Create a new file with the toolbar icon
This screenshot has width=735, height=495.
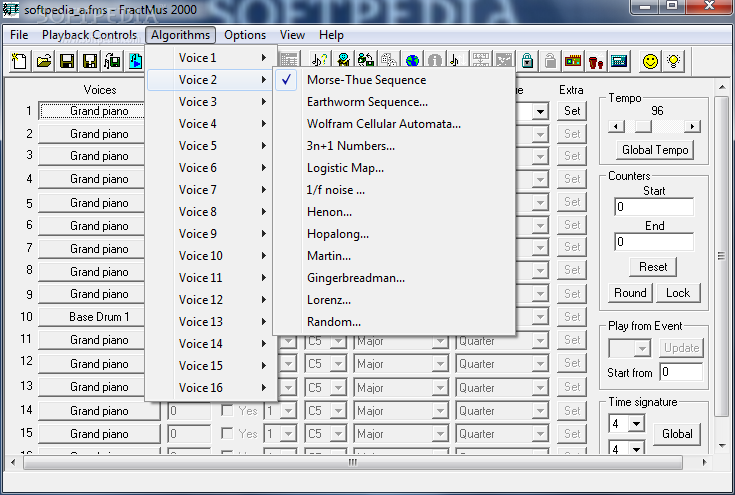pos(20,61)
